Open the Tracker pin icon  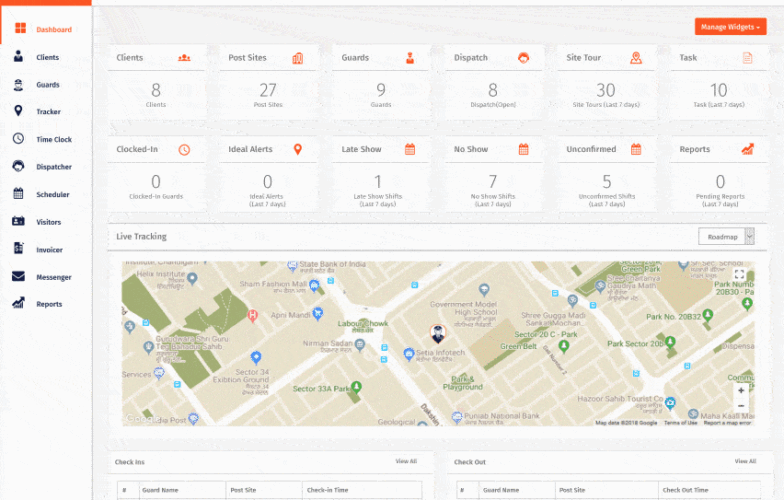(18, 111)
